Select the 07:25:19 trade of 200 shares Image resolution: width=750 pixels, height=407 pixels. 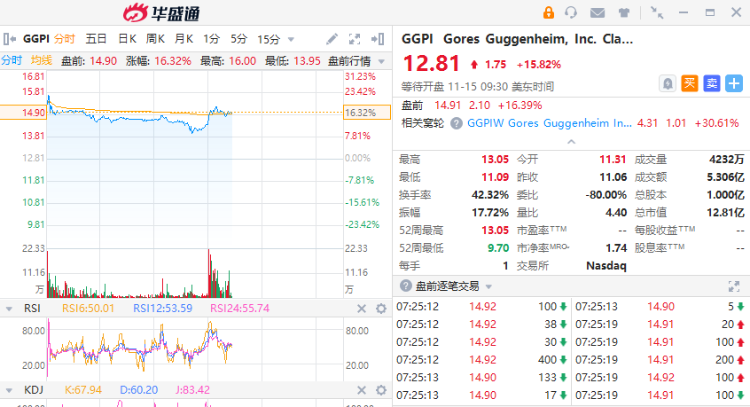[x=661, y=360]
